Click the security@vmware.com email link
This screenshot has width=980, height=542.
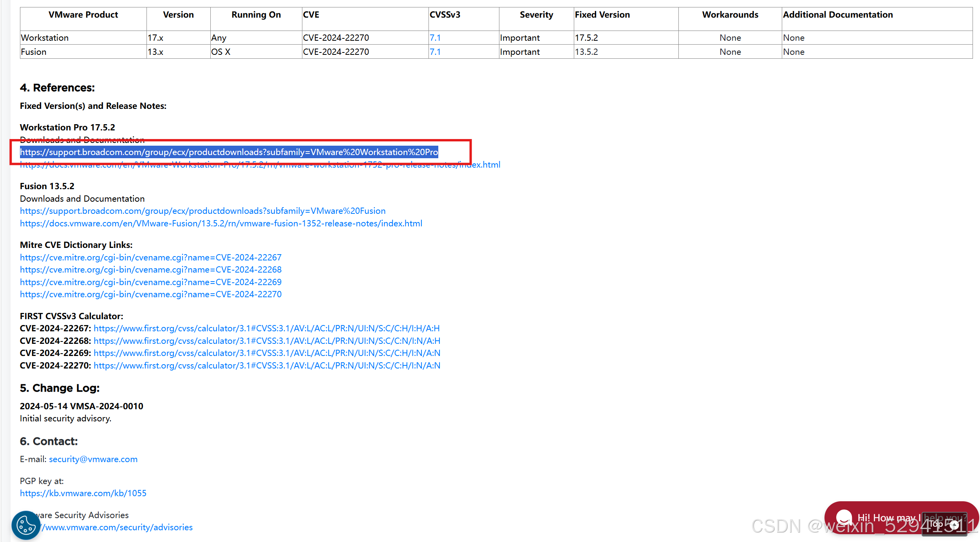[x=93, y=459]
